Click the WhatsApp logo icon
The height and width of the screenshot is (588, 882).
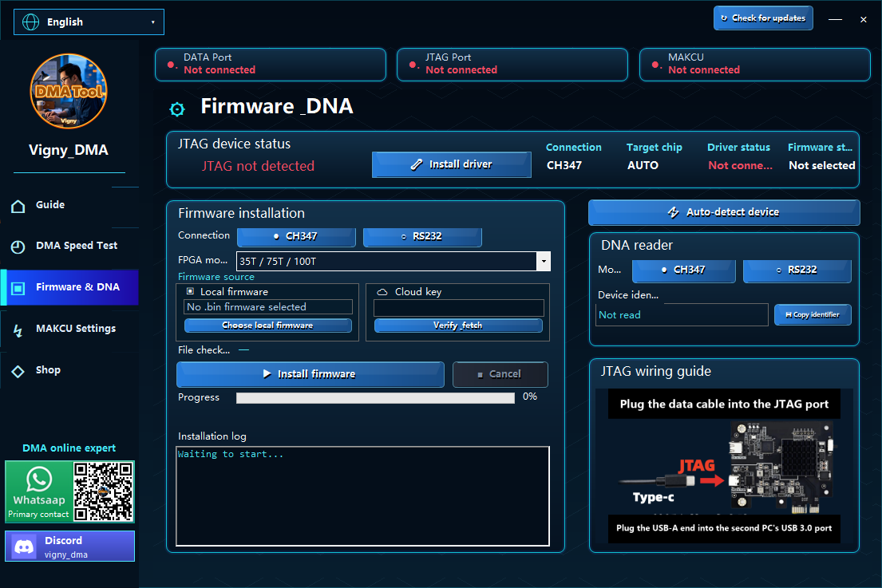[39, 479]
